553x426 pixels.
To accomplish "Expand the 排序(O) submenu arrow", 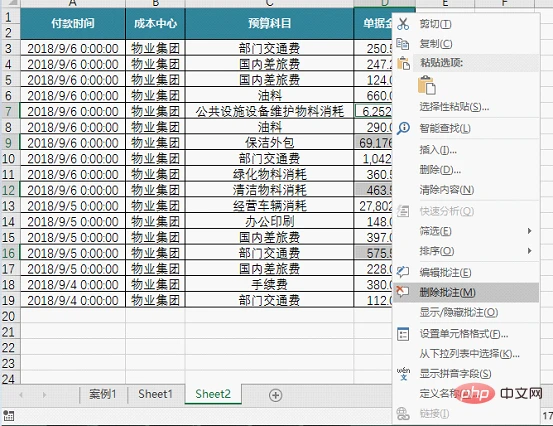I will pyautogui.click(x=529, y=251).
